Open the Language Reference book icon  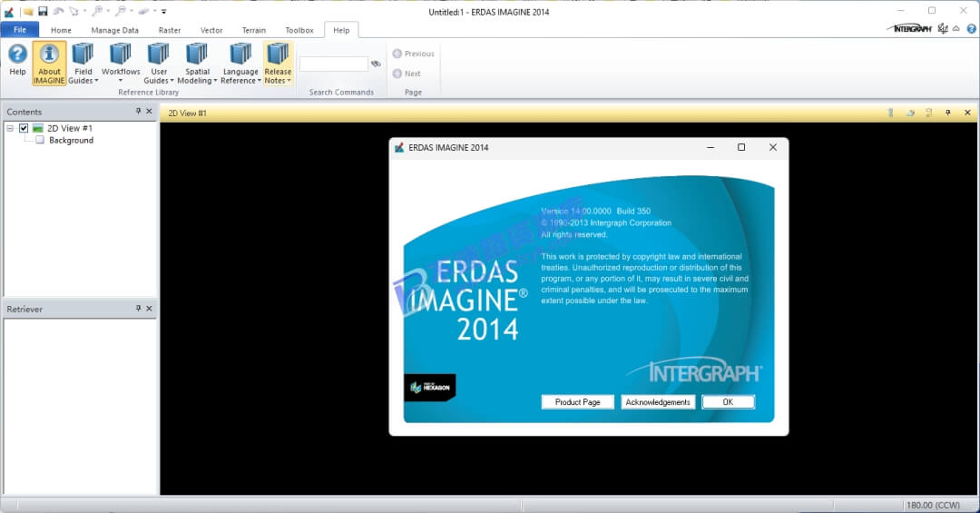pyautogui.click(x=240, y=54)
